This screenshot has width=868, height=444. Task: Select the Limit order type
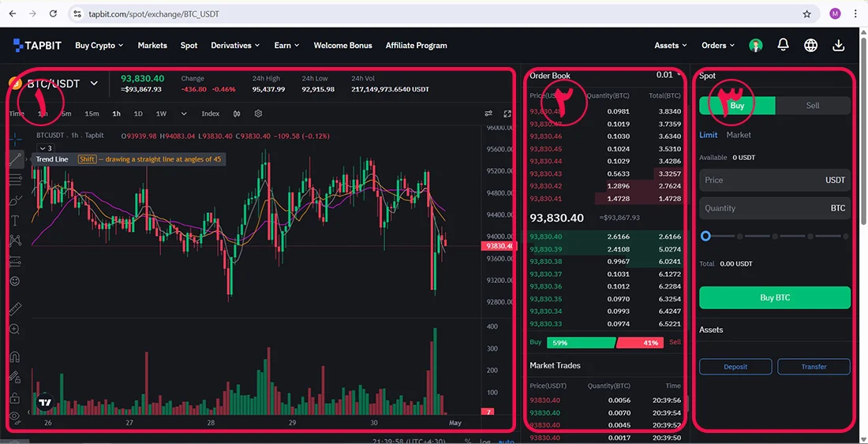[708, 135]
